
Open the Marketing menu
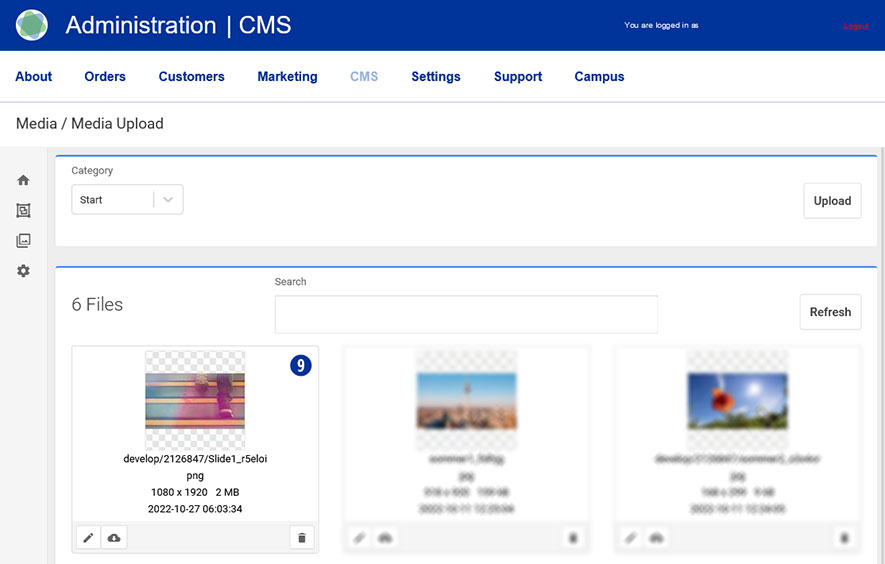pos(287,76)
